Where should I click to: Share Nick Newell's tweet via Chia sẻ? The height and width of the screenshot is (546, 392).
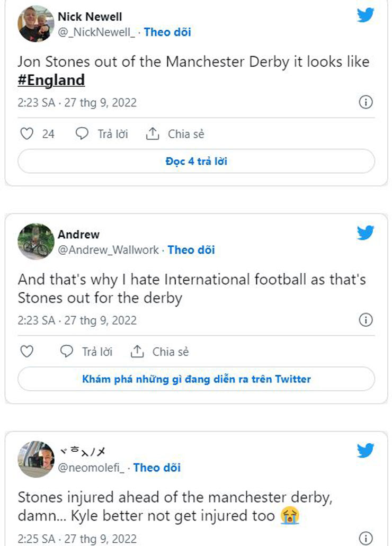[x=175, y=134]
